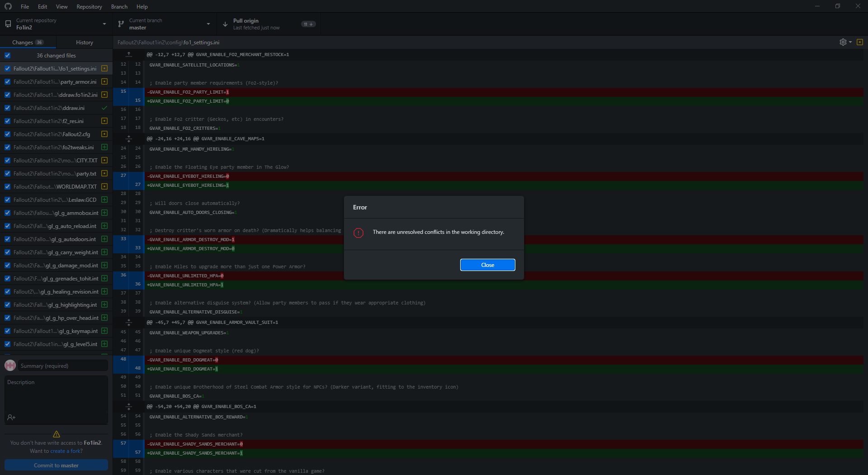Image resolution: width=868 pixels, height=475 pixels.
Task: Click the add co-authors icon
Action: pyautogui.click(x=11, y=417)
